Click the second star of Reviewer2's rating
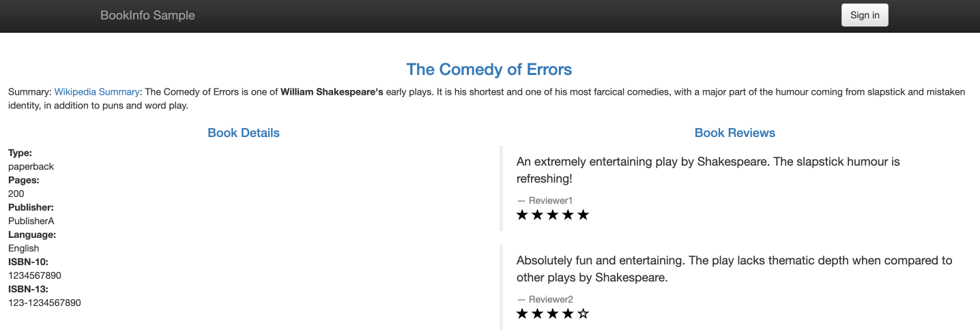The height and width of the screenshot is (336, 980). pyautogui.click(x=538, y=314)
